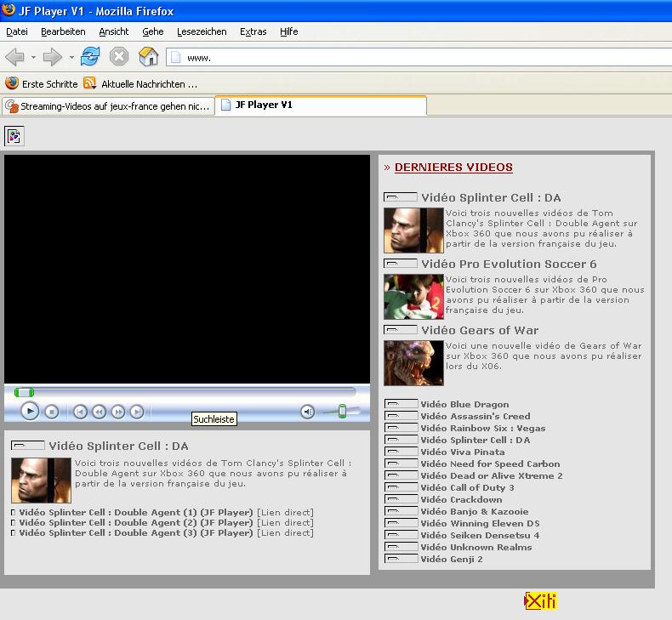Open Vidéo Crackdown link

coord(461,499)
